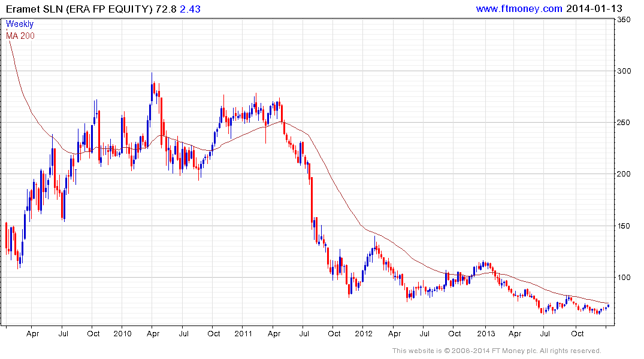Click the Weekly interval label

point(20,24)
